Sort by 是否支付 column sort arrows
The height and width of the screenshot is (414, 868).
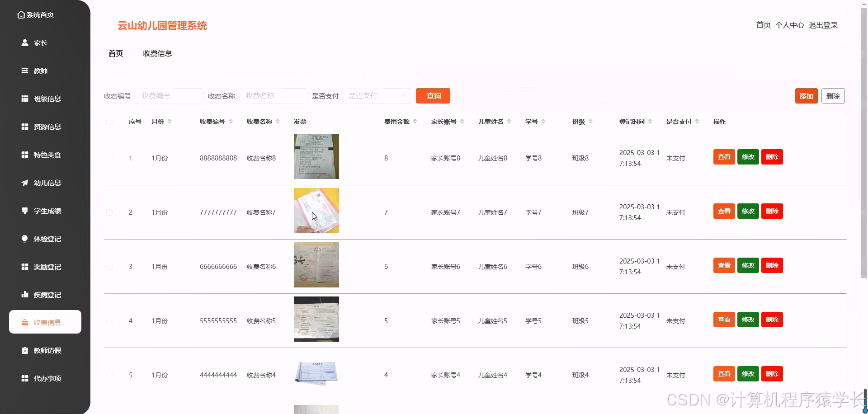[x=697, y=122]
